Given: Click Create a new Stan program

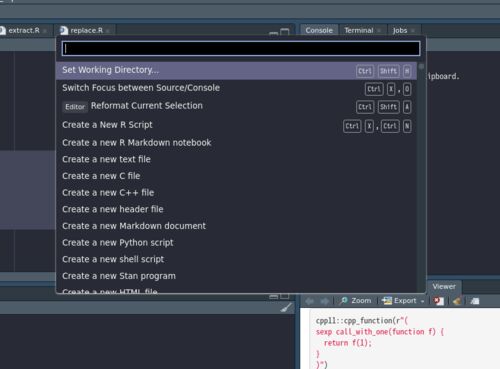Looking at the screenshot, I should (x=236, y=276).
